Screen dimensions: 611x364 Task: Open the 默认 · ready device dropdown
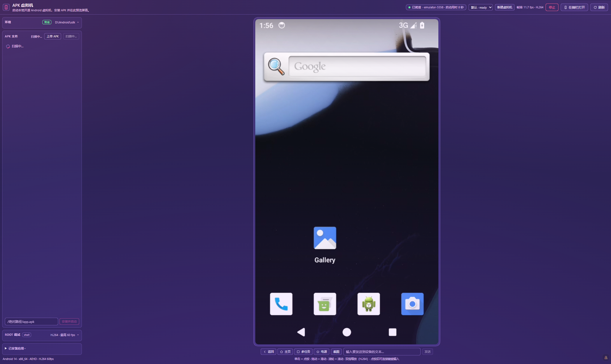pyautogui.click(x=481, y=7)
